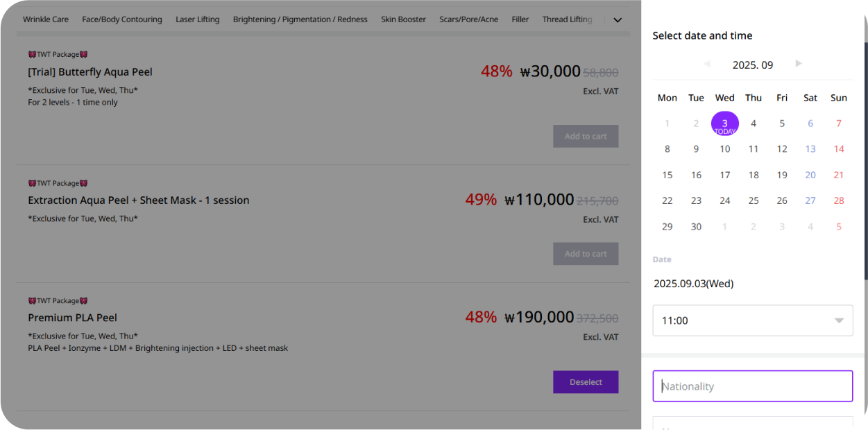Add Extraction Aqua Peel to cart

[586, 254]
